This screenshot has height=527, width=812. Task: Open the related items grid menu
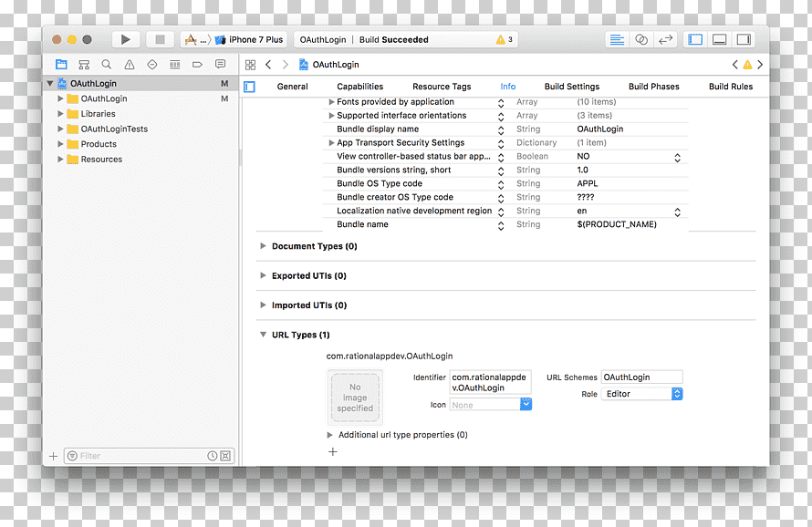pyautogui.click(x=250, y=65)
